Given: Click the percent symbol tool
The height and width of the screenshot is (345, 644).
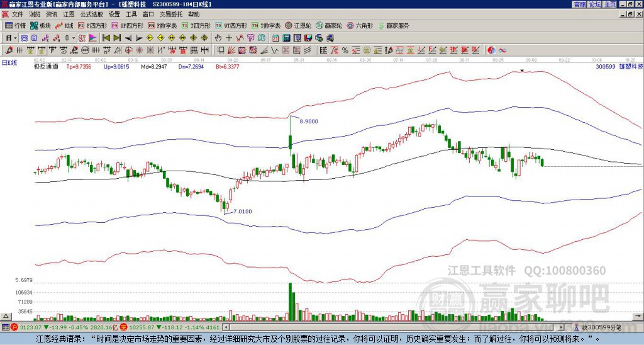Looking at the screenshot, I should click(345, 50).
